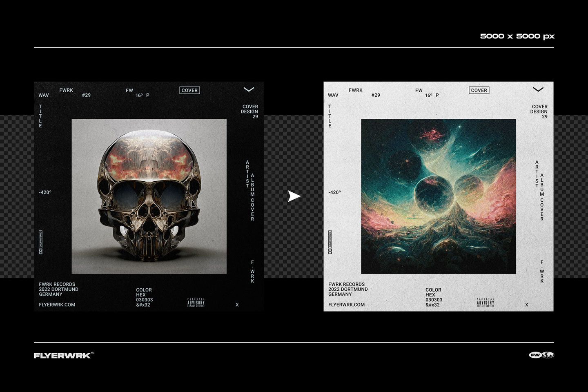Click Dolby Stereo badge on light cover
This screenshot has width=588, height=392.
point(330,242)
